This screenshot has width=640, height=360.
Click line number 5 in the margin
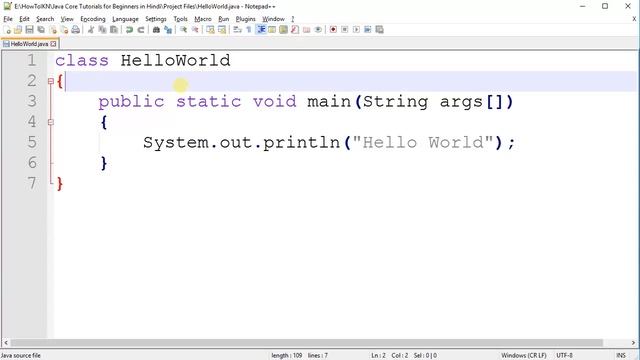tap(32, 142)
